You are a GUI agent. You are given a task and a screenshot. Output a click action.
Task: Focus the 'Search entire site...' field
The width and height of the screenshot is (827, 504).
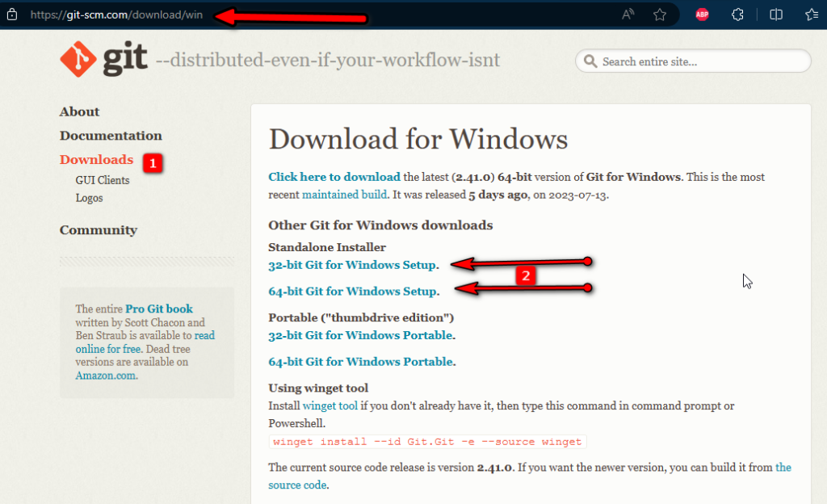(x=692, y=61)
